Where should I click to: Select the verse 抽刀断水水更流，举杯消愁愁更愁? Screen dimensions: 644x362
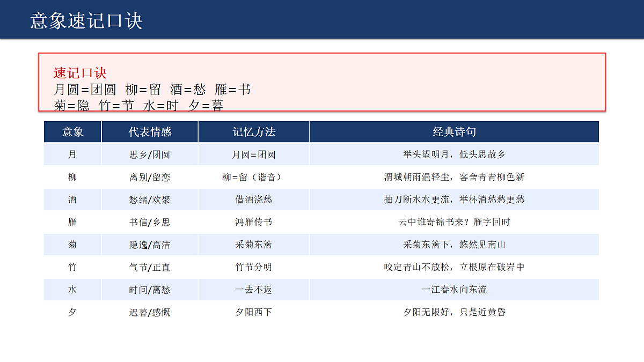pyautogui.click(x=454, y=200)
